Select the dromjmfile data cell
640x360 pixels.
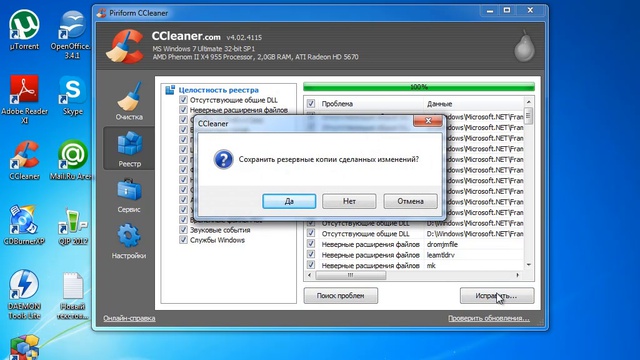(x=442, y=244)
